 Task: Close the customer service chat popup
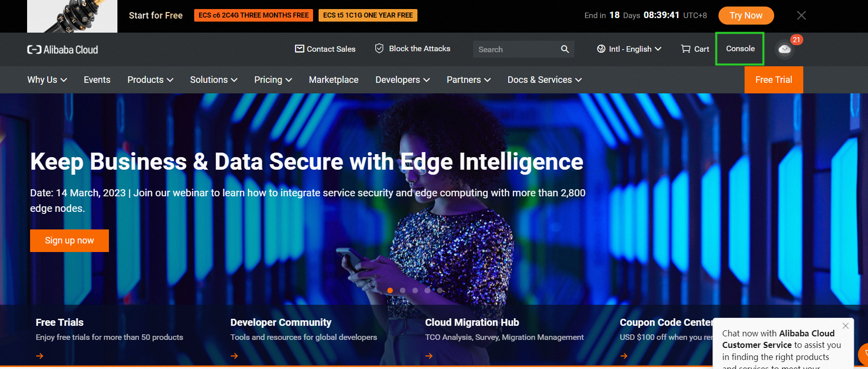click(845, 326)
